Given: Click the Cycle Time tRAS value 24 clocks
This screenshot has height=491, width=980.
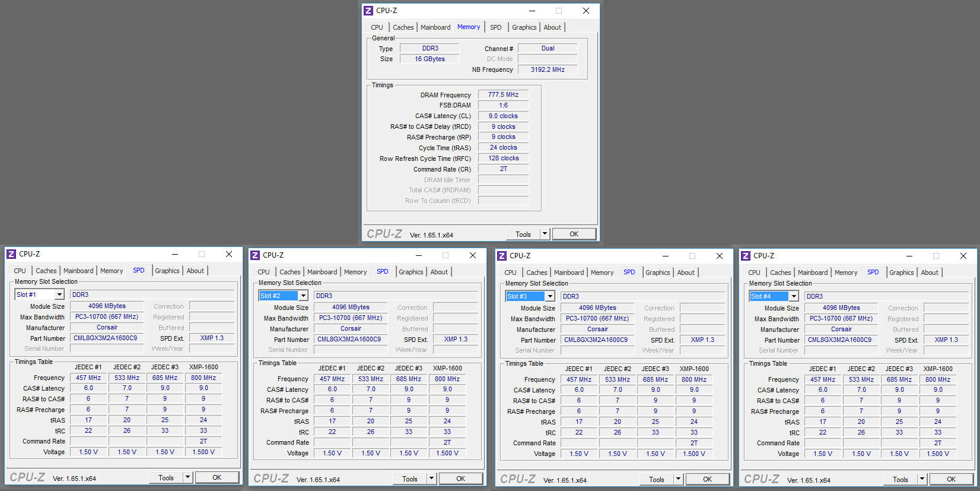Looking at the screenshot, I should (x=503, y=147).
